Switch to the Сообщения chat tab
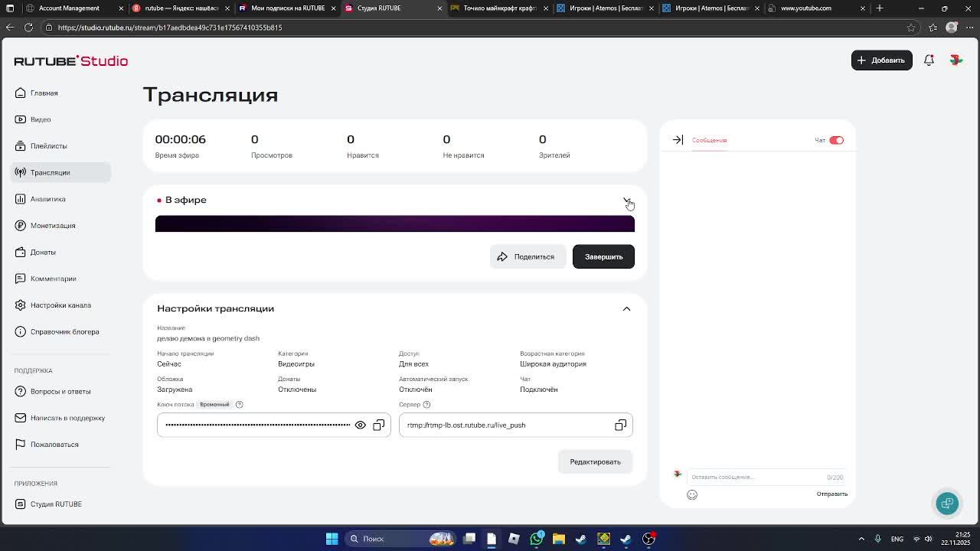This screenshot has height=551, width=980. tap(709, 140)
